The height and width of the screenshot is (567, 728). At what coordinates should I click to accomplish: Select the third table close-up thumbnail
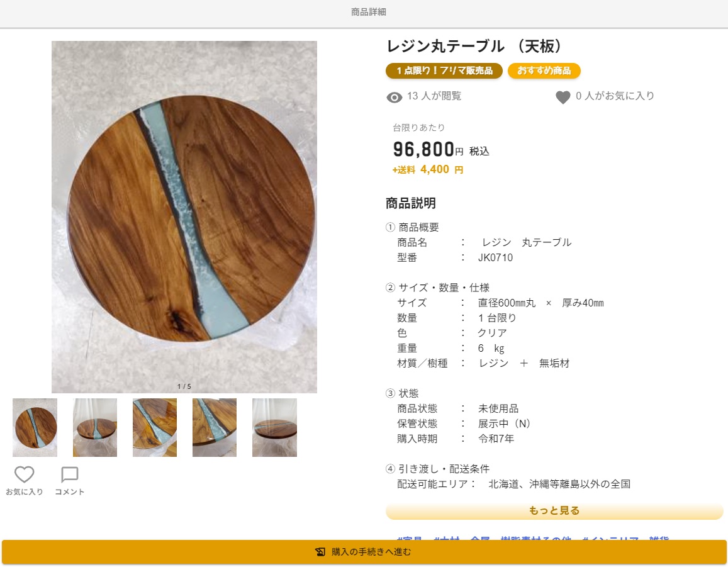[x=155, y=427]
